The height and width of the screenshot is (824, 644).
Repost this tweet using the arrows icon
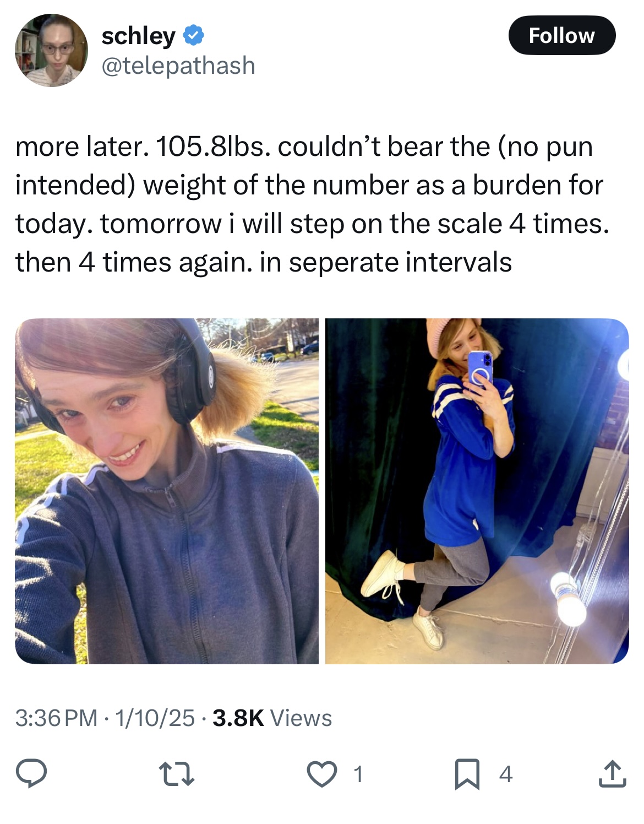176,774
